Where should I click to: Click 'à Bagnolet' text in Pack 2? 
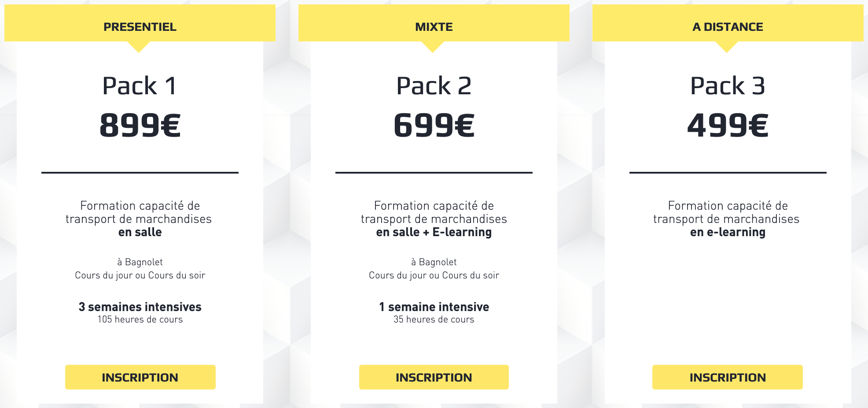pyautogui.click(x=434, y=262)
